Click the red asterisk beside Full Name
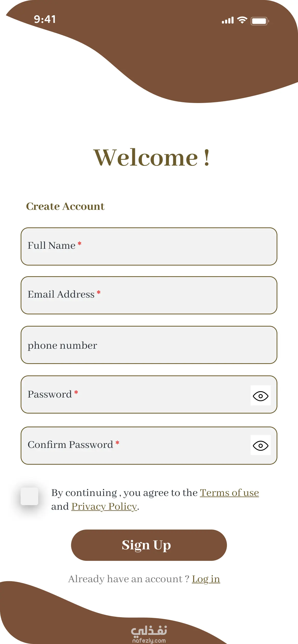Image resolution: width=298 pixels, height=644 pixels. (x=79, y=244)
